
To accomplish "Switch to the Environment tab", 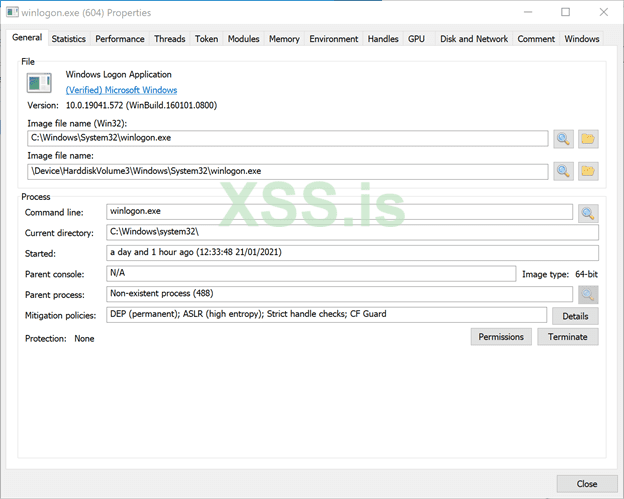I will (x=333, y=39).
